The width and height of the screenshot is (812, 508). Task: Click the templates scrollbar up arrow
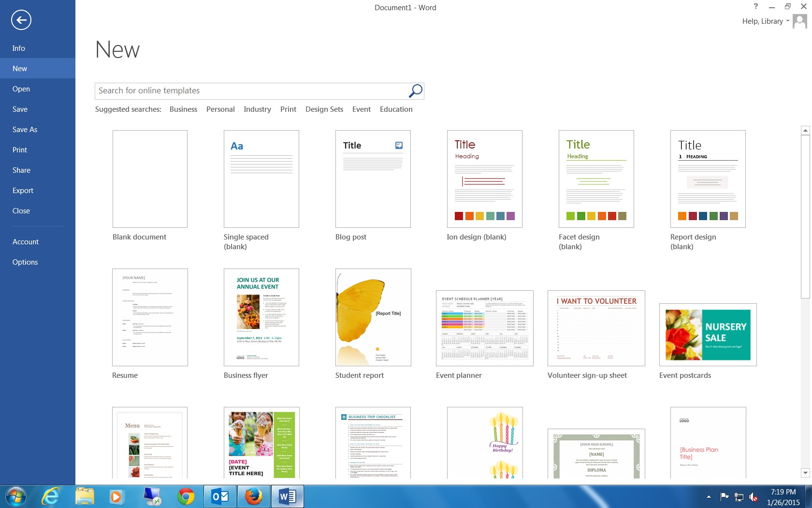(x=805, y=130)
